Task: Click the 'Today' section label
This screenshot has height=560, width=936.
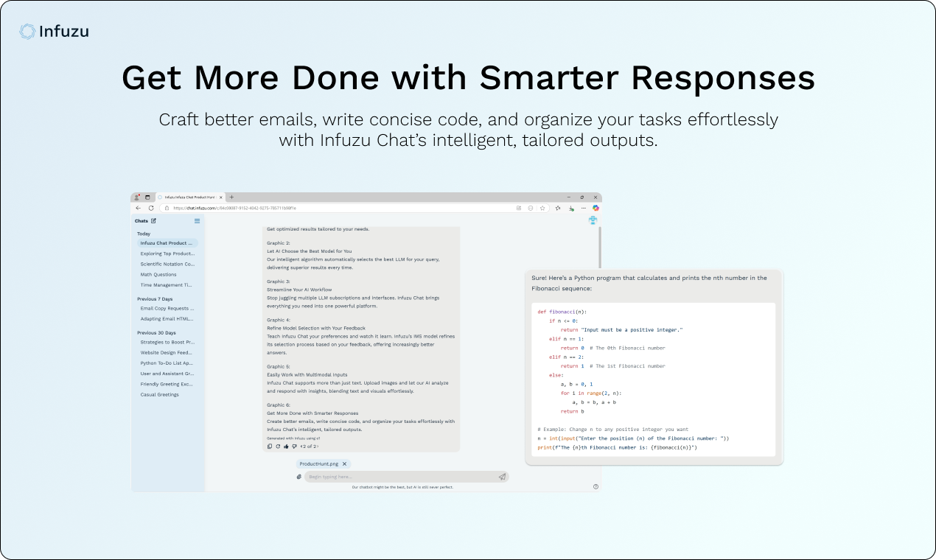Action: coord(144,234)
